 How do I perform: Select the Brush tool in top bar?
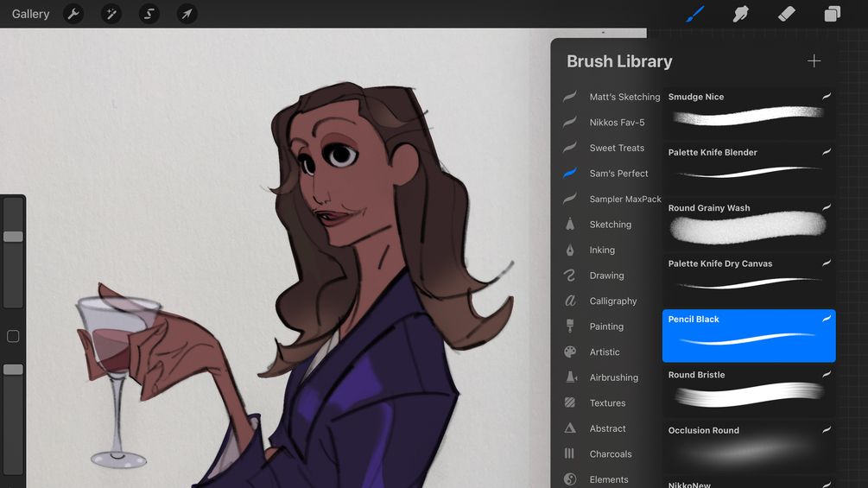[695, 14]
